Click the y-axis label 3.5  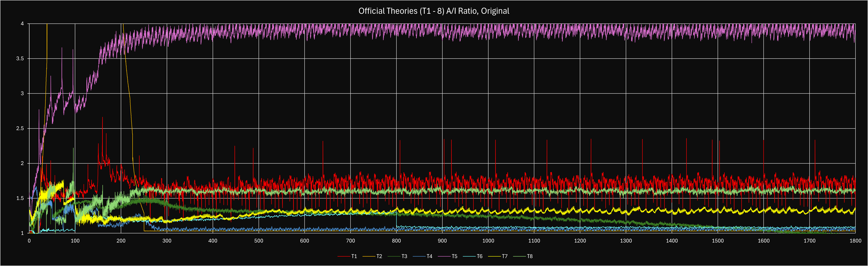[20, 59]
